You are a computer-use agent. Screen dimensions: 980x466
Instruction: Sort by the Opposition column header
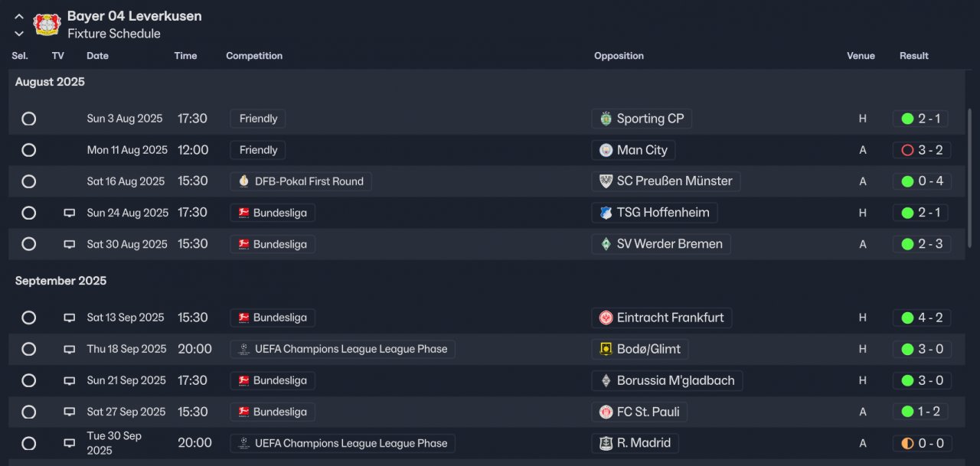click(619, 56)
